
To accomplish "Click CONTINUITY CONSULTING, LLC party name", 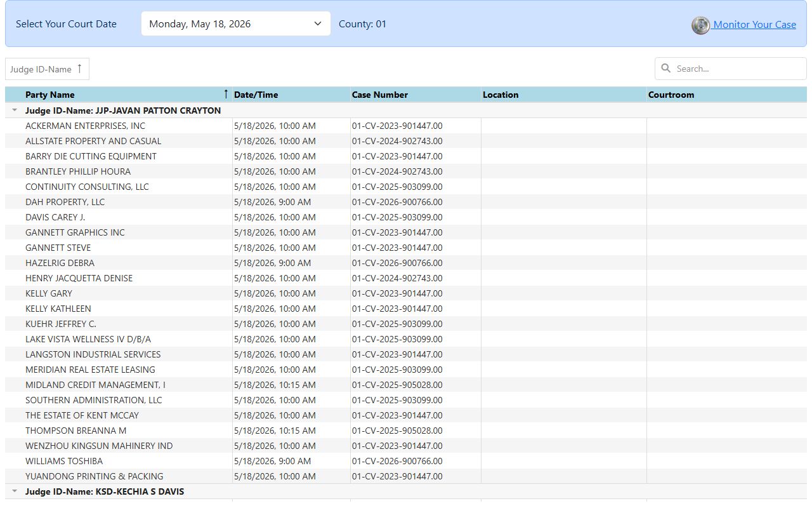I will tap(87, 187).
